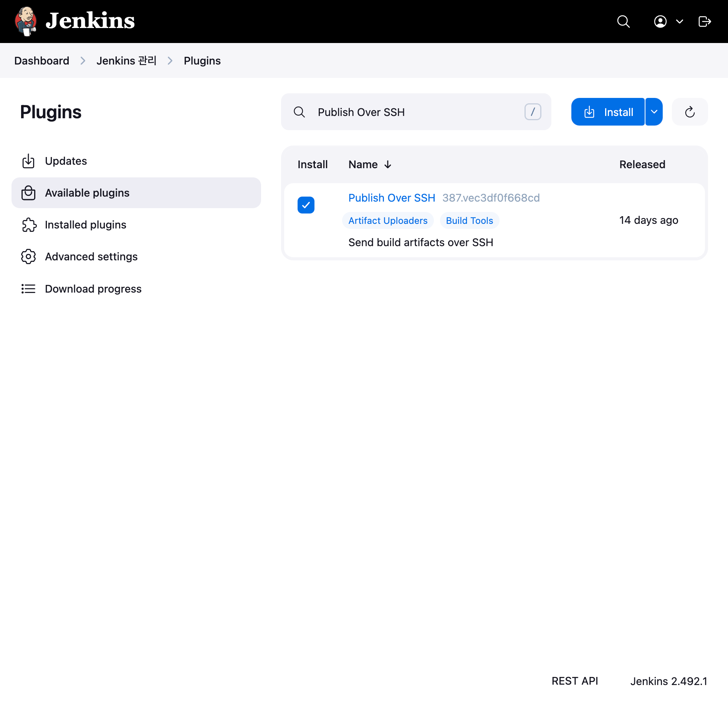The width and height of the screenshot is (728, 705).
Task: Expand the Install options dropdown arrow
Action: (654, 112)
